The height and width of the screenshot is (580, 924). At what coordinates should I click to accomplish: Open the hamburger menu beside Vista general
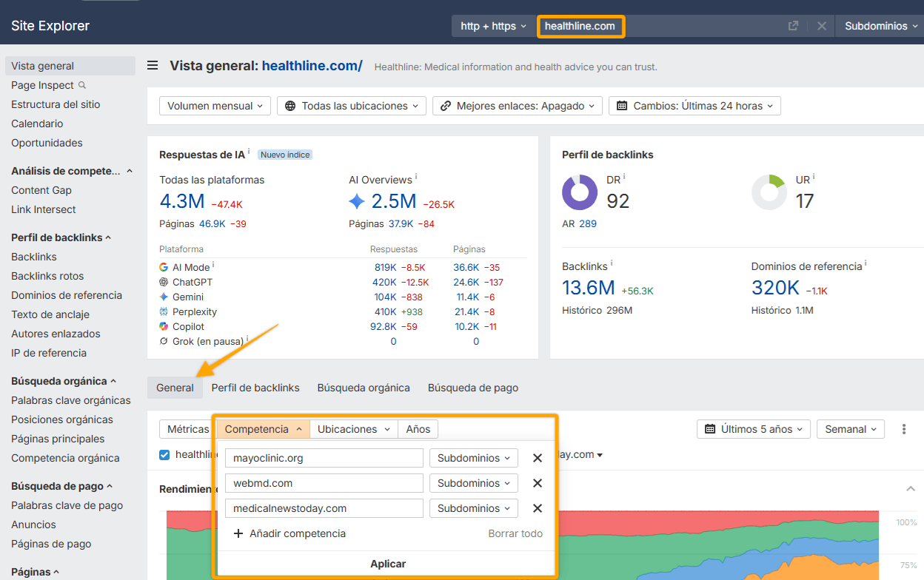(153, 66)
